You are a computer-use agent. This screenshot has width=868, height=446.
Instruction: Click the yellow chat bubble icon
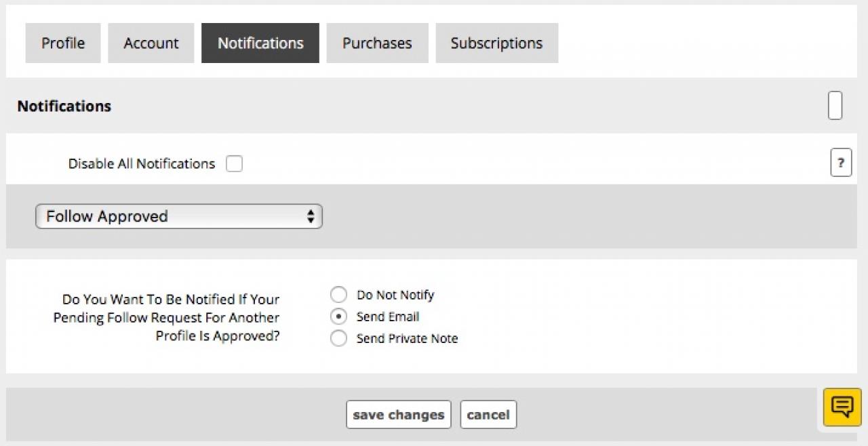point(842,407)
